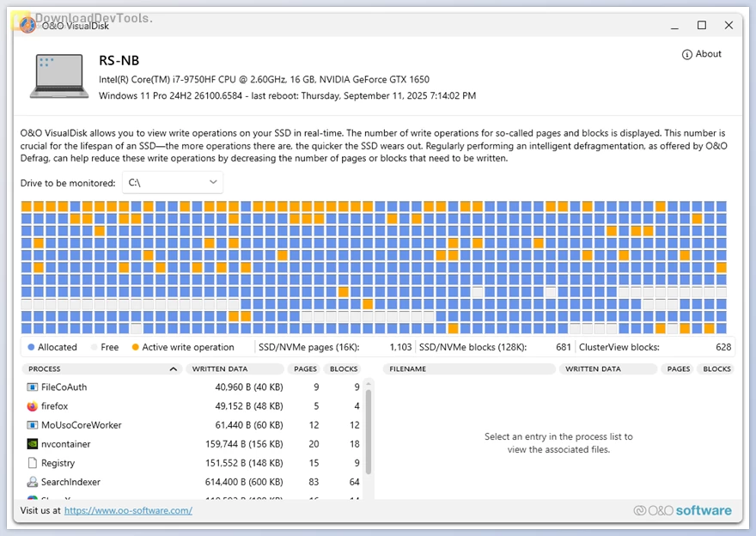Click the FileCoAuth process icon
The width and height of the screenshot is (756, 536).
tap(33, 387)
